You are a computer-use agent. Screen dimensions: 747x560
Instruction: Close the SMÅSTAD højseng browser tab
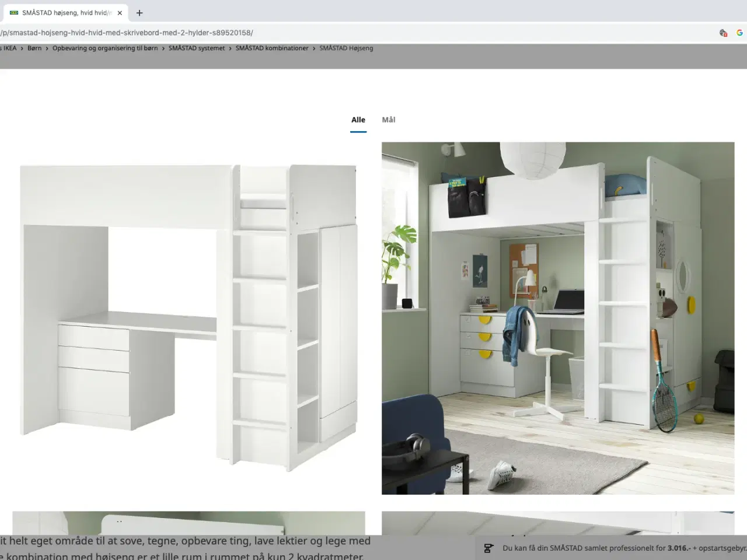pyautogui.click(x=120, y=12)
